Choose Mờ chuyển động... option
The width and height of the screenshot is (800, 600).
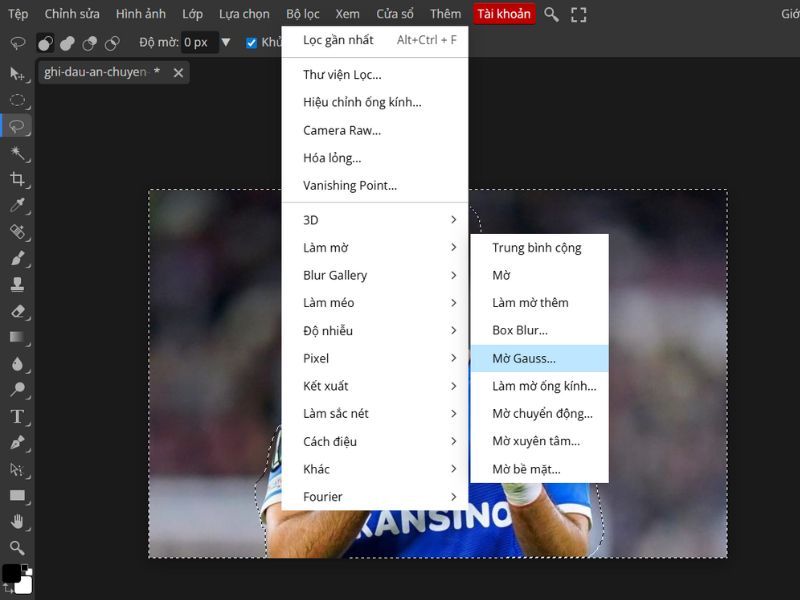(x=539, y=413)
